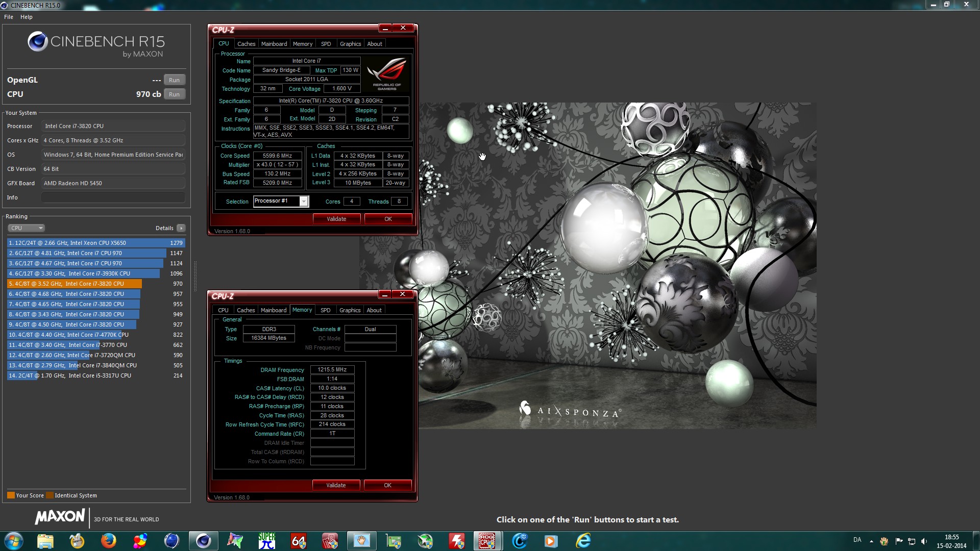This screenshot has width=980, height=551.
Task: Click the MAXON logo at bottom
Action: coord(60,517)
